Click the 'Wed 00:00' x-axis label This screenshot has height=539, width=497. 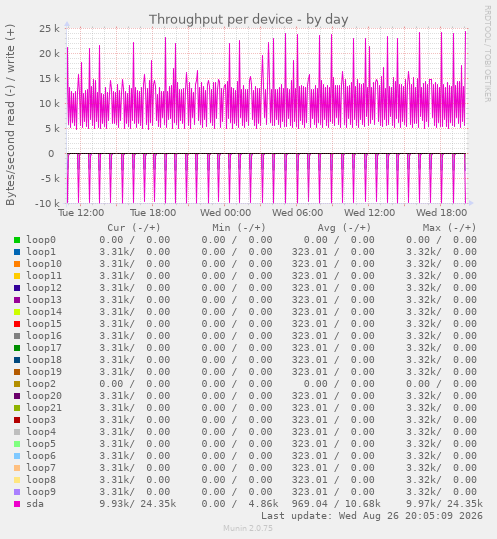(225, 213)
